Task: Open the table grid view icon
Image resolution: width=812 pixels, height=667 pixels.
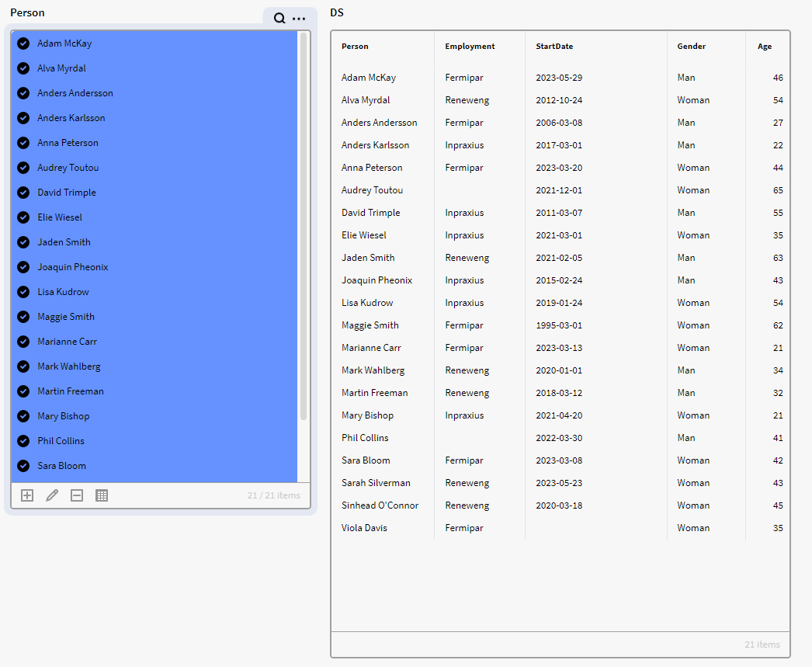Action: tap(102, 495)
